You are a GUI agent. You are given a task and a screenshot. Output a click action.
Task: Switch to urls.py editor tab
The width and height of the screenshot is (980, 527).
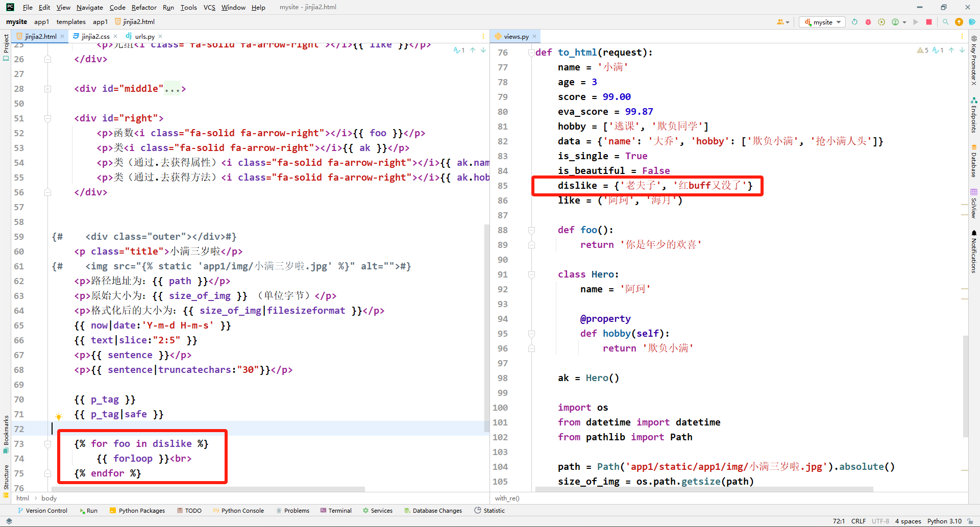pyautogui.click(x=144, y=36)
